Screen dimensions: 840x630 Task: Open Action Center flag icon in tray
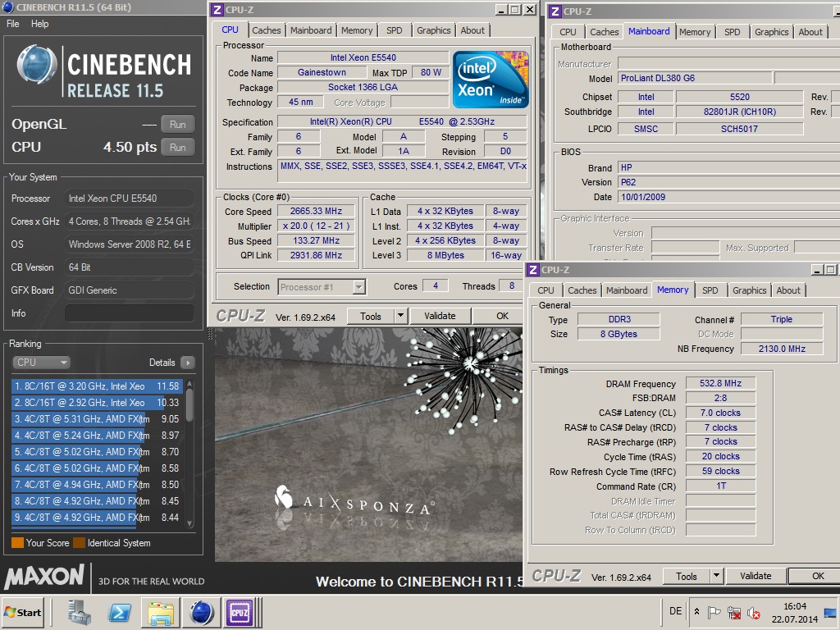pyautogui.click(x=714, y=612)
